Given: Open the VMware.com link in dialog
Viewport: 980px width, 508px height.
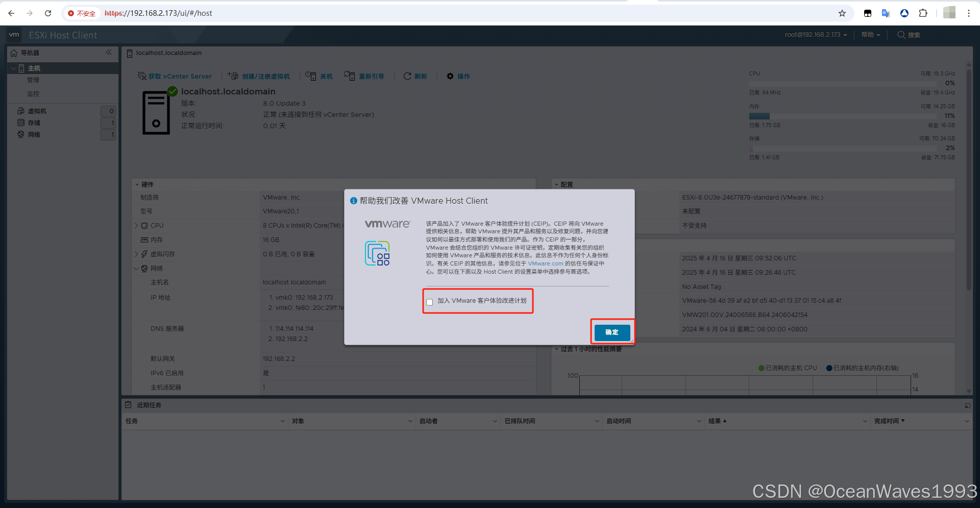Looking at the screenshot, I should coord(545,263).
